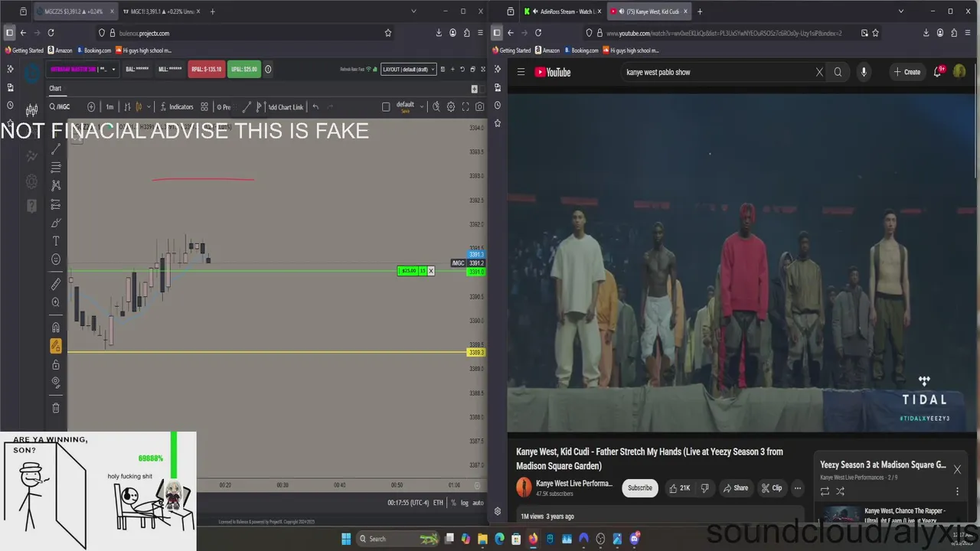Select the orange candles chart style icon

pyautogui.click(x=139, y=107)
